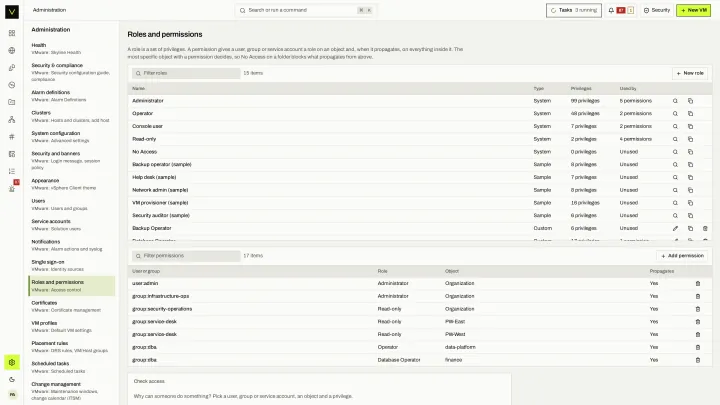View details of the Read-only role
The height and width of the screenshot is (405, 720).
click(x=675, y=139)
